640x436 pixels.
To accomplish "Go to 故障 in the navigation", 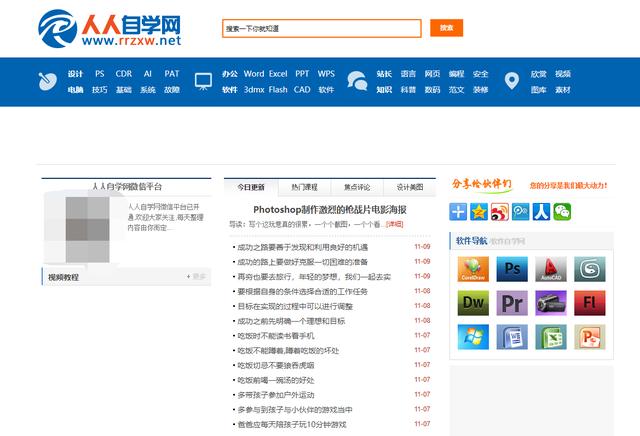I will point(172,90).
